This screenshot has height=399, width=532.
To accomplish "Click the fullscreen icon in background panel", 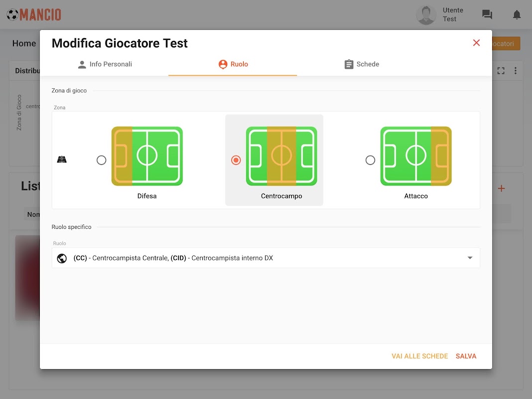I will 501,71.
